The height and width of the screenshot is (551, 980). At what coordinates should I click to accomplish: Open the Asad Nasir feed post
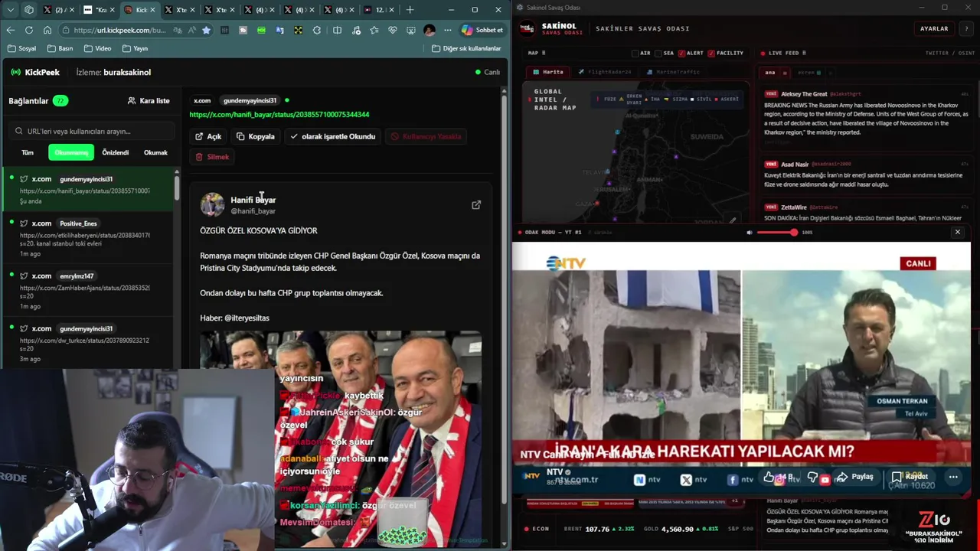pyautogui.click(x=866, y=175)
